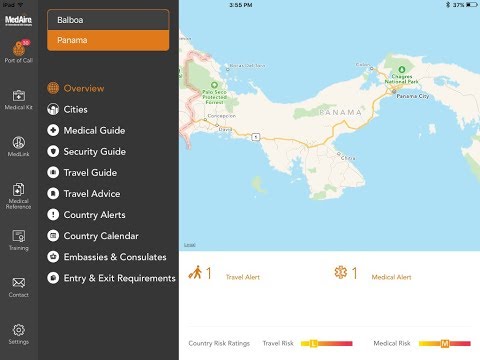Open the Medical Kit section

(19, 100)
